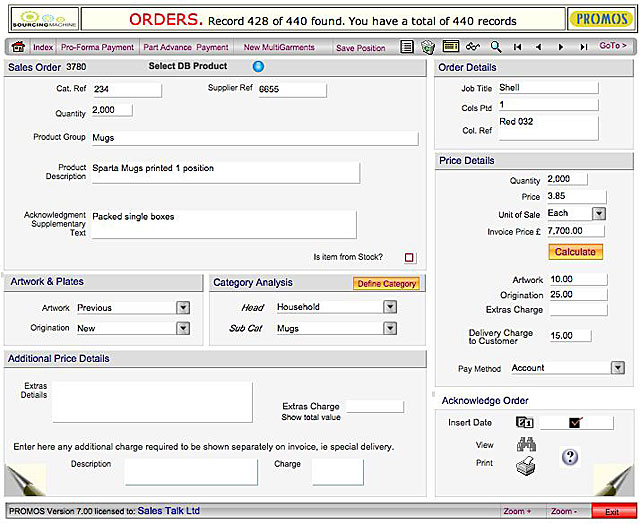
Task: Select the Sales Order Quantity field
Action: point(112,110)
